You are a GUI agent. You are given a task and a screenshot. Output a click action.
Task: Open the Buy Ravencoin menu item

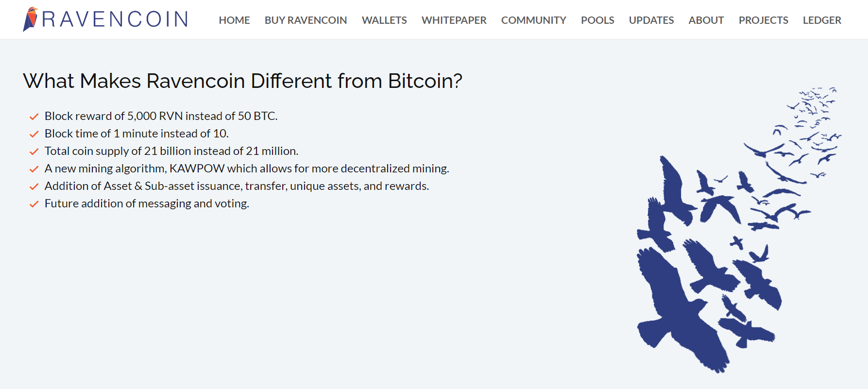pyautogui.click(x=306, y=20)
